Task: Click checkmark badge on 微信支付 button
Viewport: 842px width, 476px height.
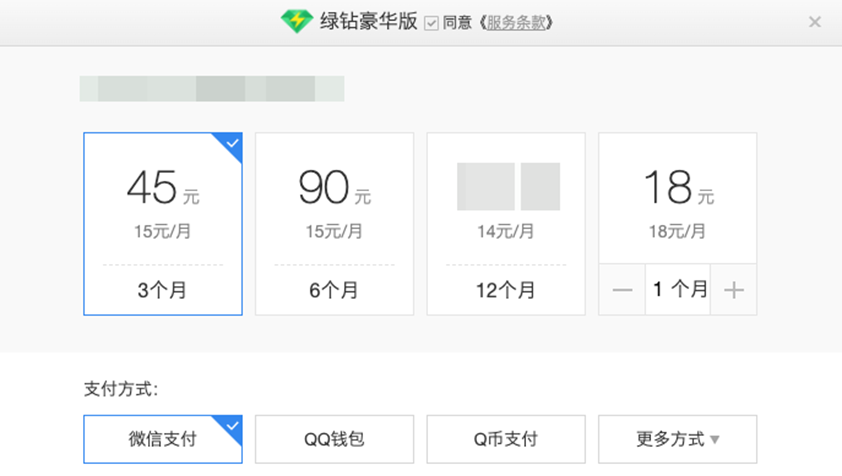Action: (x=232, y=425)
